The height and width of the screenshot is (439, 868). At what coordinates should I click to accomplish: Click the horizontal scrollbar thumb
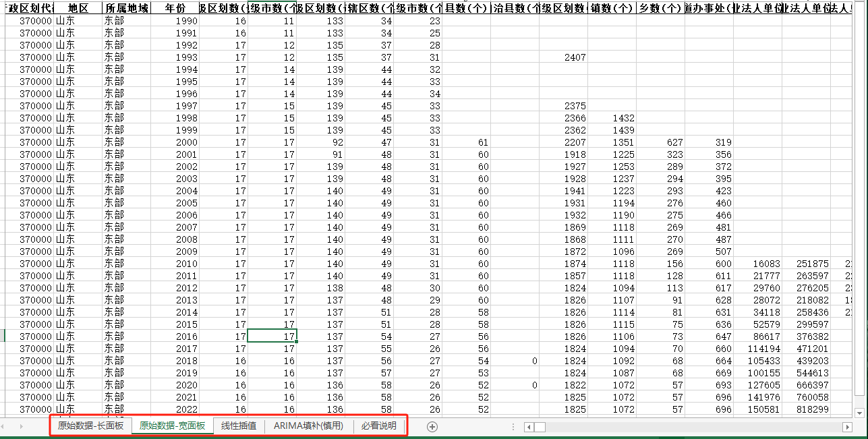point(541,427)
